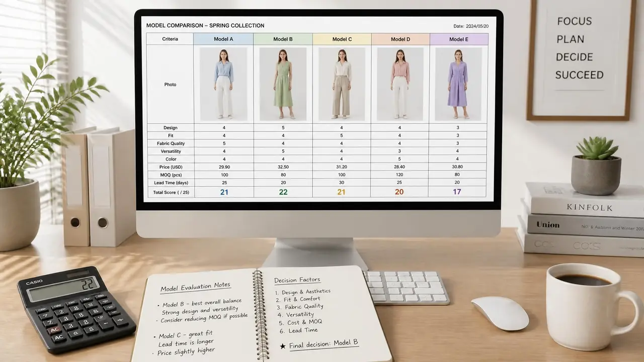Click Model D's MOQ value 120
644x362 pixels.
point(399,174)
